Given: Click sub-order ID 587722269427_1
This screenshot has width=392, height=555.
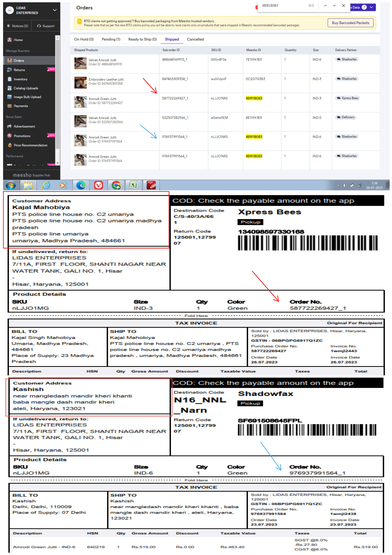Looking at the screenshot, I should pyautogui.click(x=175, y=98).
